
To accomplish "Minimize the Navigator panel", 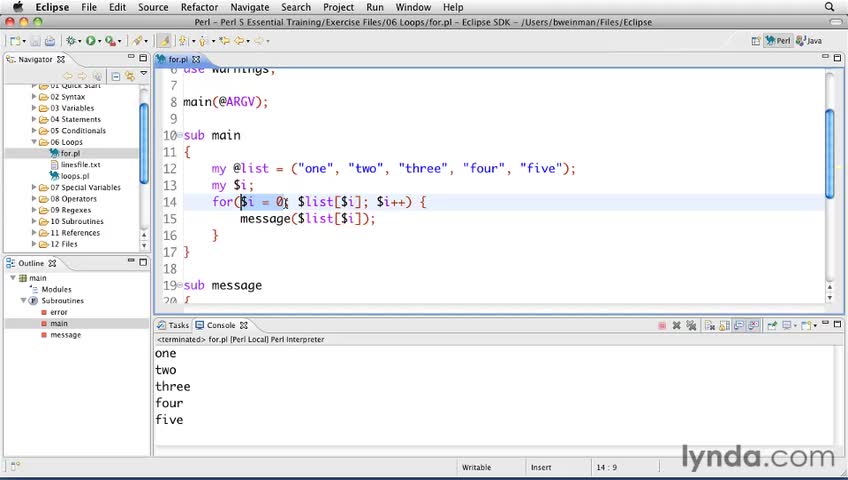I will (131, 56).
